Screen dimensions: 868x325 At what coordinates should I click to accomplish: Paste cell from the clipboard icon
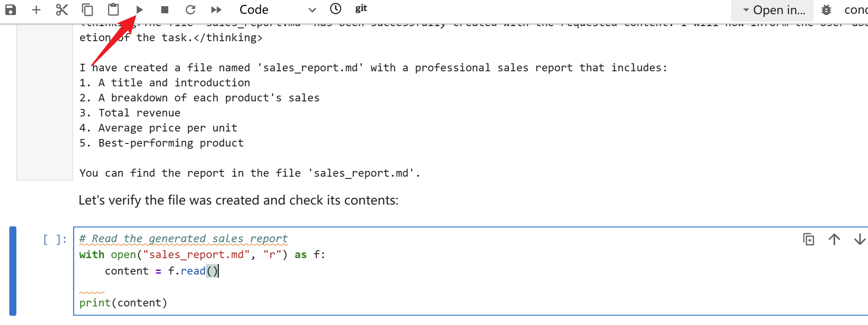pos(113,9)
